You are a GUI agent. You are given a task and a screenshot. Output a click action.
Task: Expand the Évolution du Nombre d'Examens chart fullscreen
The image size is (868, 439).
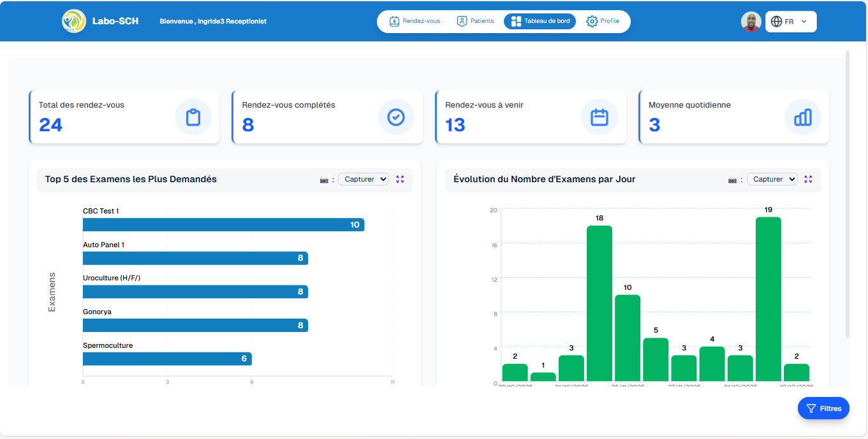coord(809,179)
